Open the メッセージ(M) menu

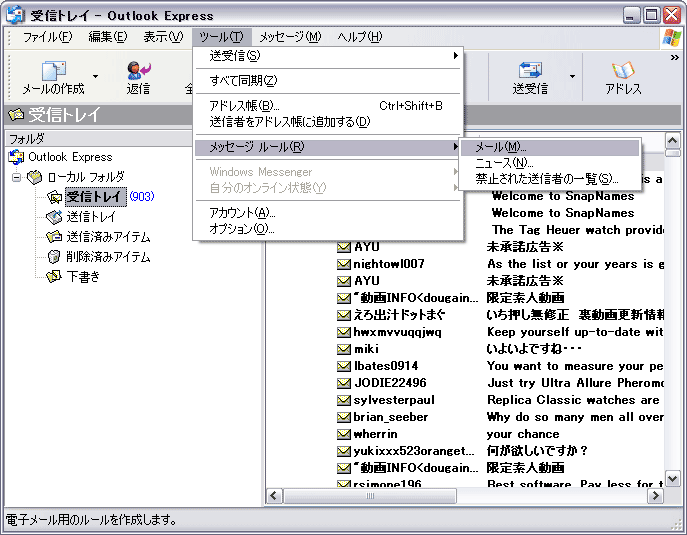pos(290,37)
